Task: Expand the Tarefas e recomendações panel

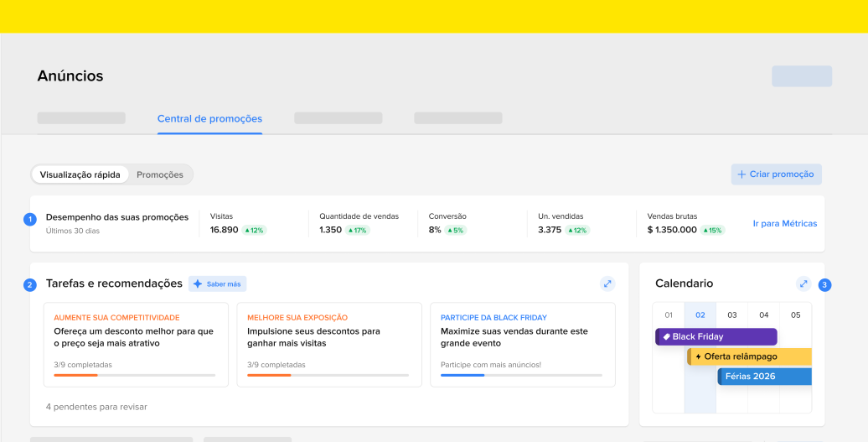Action: click(607, 283)
